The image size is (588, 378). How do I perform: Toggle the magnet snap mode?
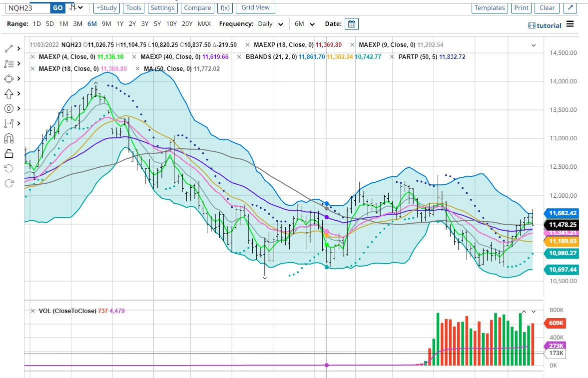click(x=8, y=139)
